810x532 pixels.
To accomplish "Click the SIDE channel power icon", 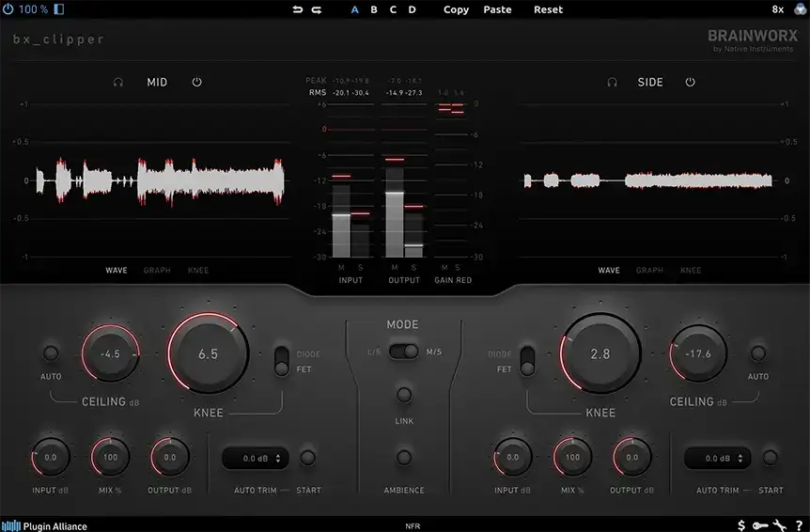I will point(690,83).
